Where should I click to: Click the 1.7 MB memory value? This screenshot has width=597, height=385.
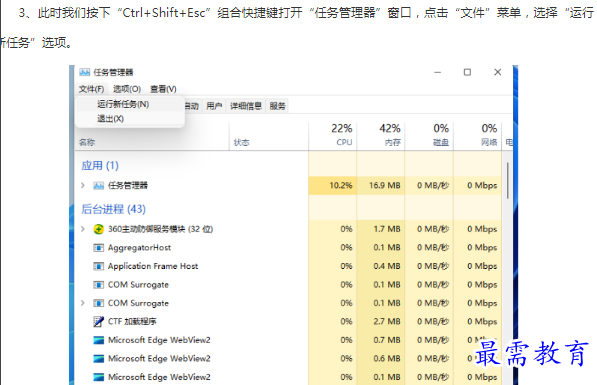point(387,229)
